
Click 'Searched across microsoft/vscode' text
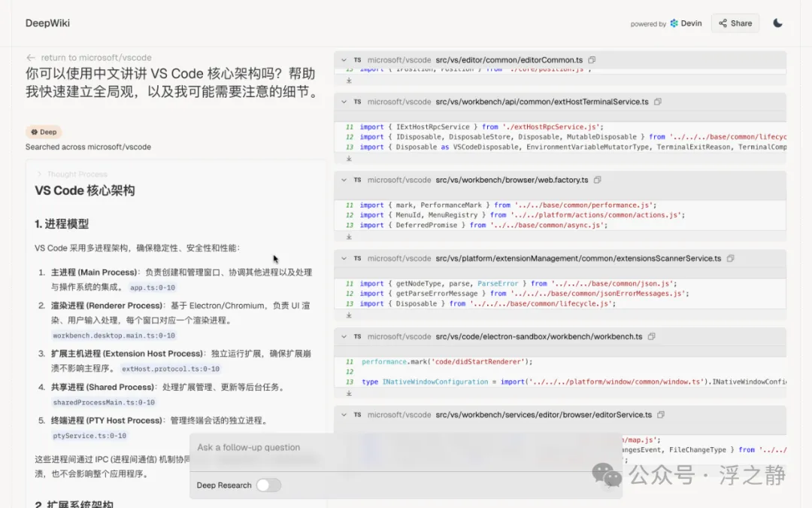[88, 148]
